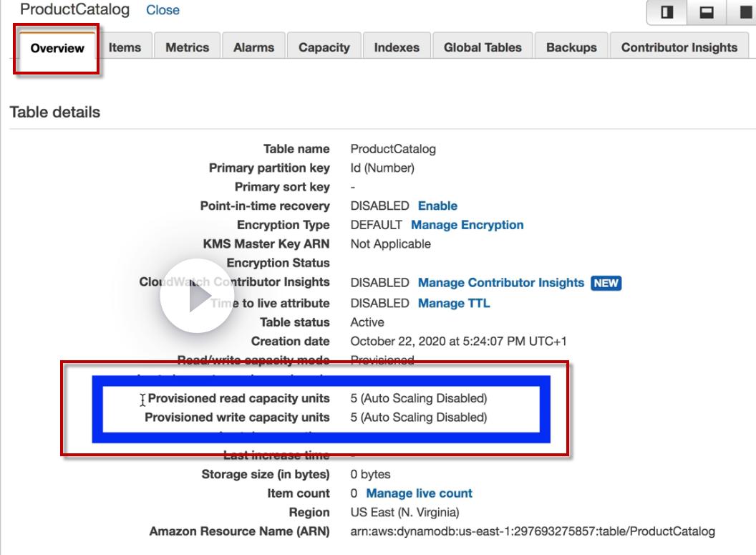Screen dimensions: 756x555
Task: Go to the Metrics tab
Action: click(x=187, y=48)
